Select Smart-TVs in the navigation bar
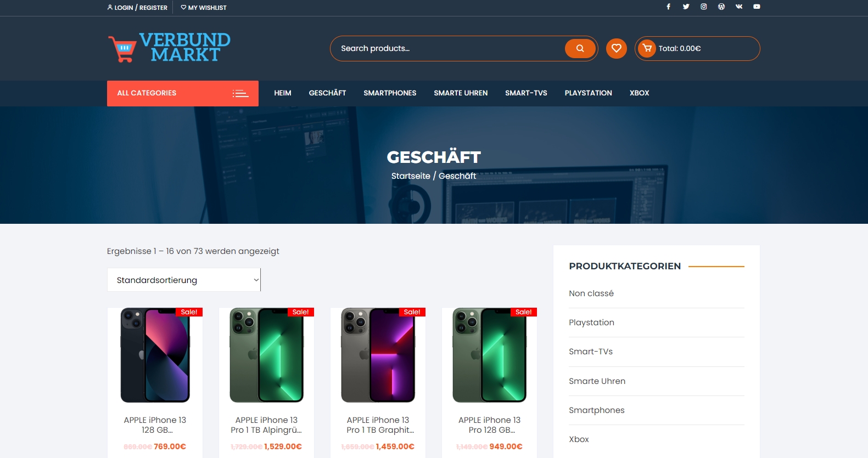The image size is (868, 458). [526, 93]
